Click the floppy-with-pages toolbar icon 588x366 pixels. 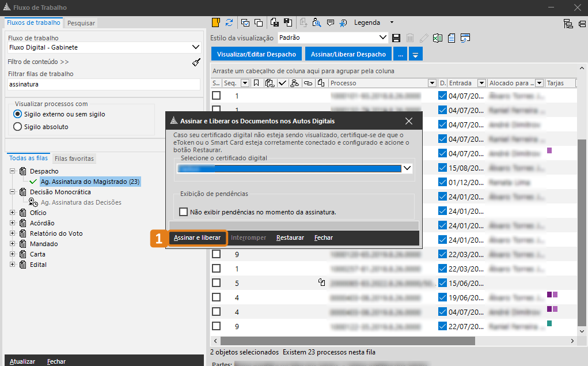click(287, 22)
